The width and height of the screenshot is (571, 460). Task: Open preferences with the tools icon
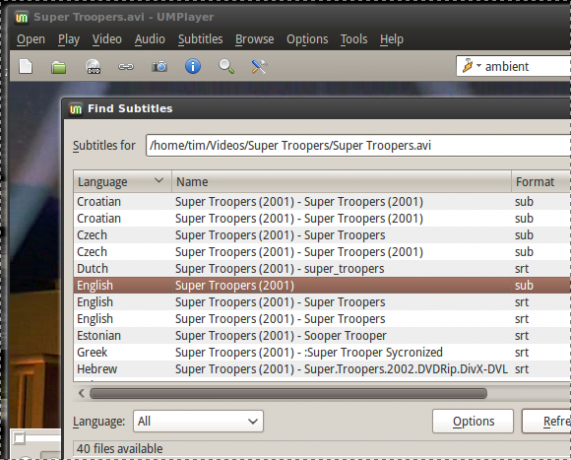259,67
